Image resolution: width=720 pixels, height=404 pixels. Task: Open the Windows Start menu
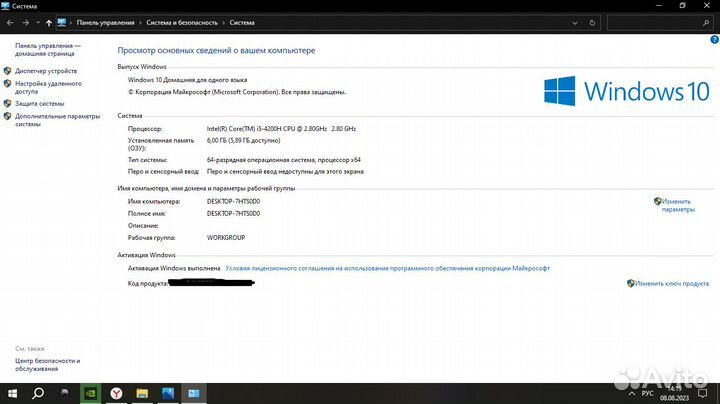click(12, 393)
